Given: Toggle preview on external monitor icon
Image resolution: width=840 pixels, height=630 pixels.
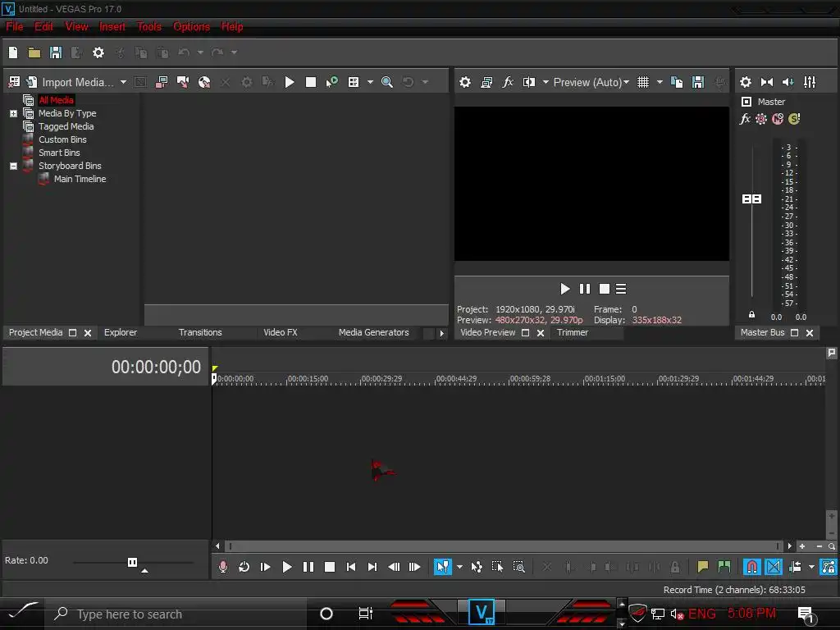Looking at the screenshot, I should point(486,82).
